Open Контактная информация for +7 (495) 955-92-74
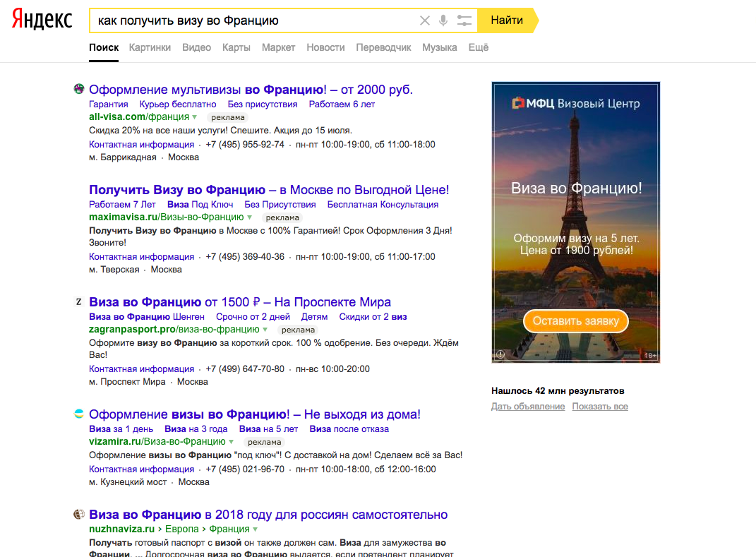This screenshot has height=557, width=756. click(x=141, y=145)
